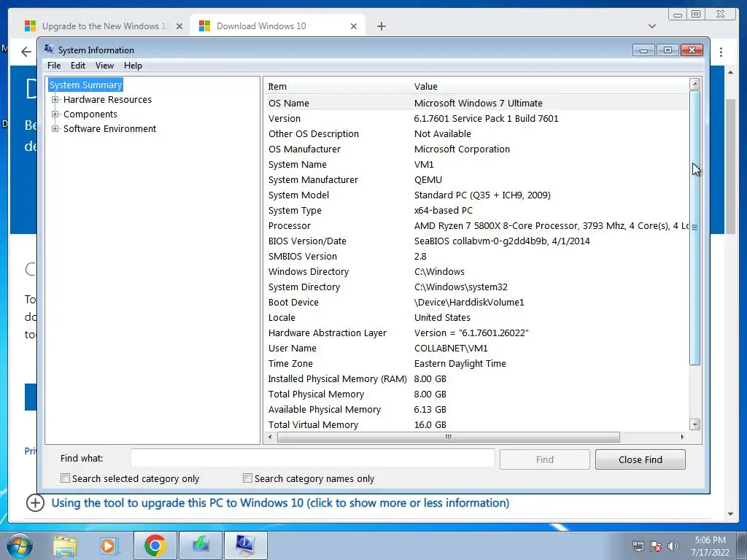This screenshot has width=747, height=560.
Task: Open Action Center flag tray icon
Action: click(656, 546)
